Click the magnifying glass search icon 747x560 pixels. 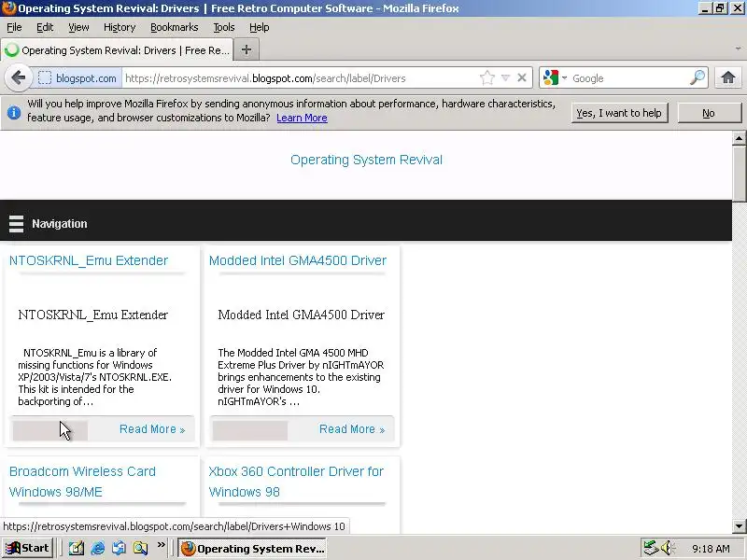click(x=698, y=77)
